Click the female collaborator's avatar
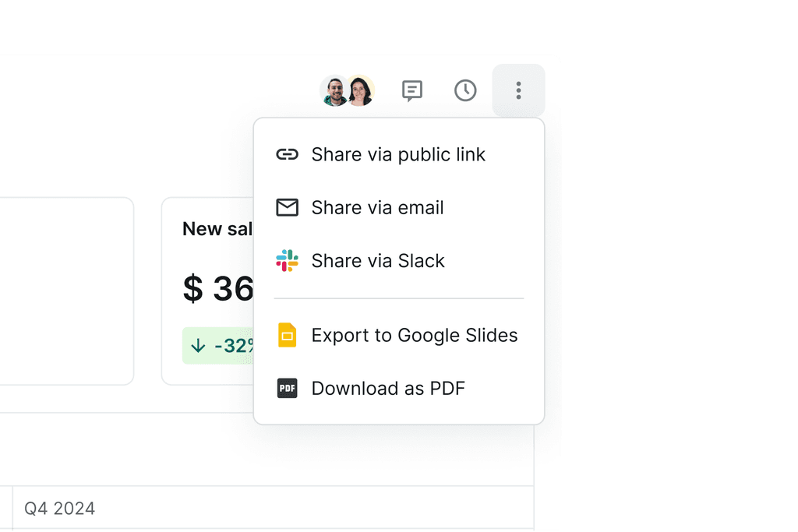The image size is (798, 532). [x=361, y=90]
